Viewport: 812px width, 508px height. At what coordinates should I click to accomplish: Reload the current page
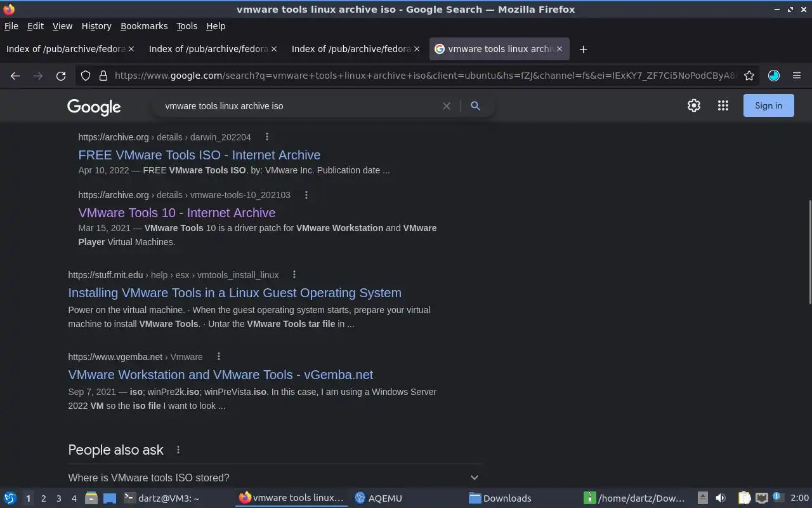(x=61, y=76)
